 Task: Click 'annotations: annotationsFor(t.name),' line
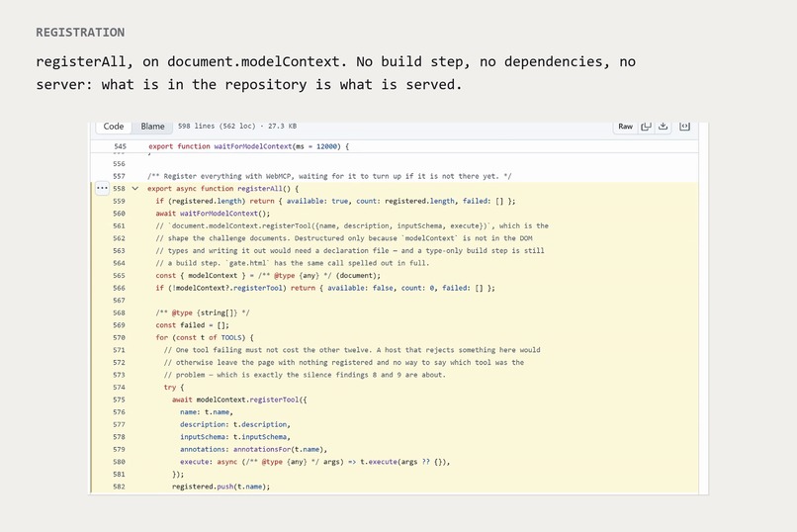point(254,449)
